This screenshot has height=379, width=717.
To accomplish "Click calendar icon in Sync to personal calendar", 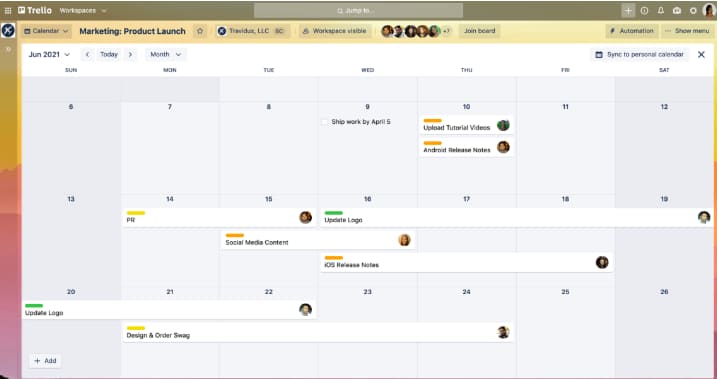I will coord(599,54).
